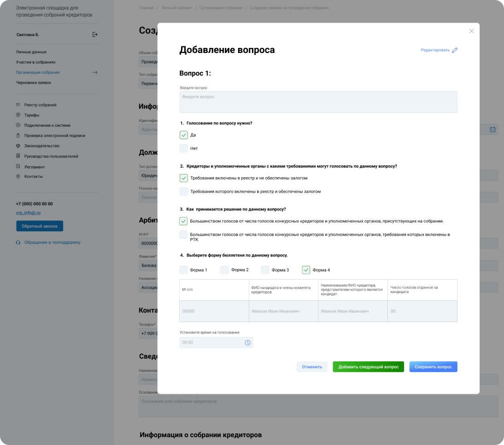The width and height of the screenshot is (504, 445).
Task: Click the Введите вопрос text field
Action: click(318, 102)
